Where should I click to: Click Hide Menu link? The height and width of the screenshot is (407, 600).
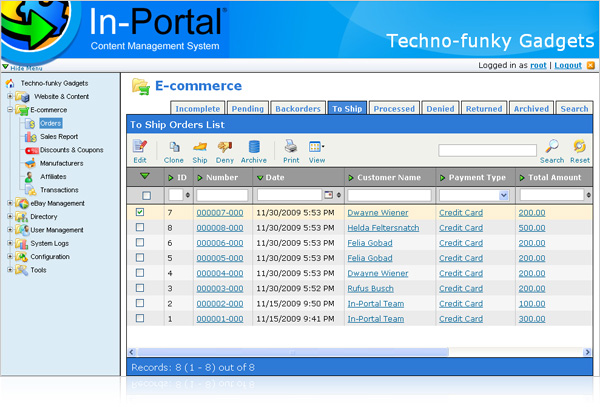point(26,68)
